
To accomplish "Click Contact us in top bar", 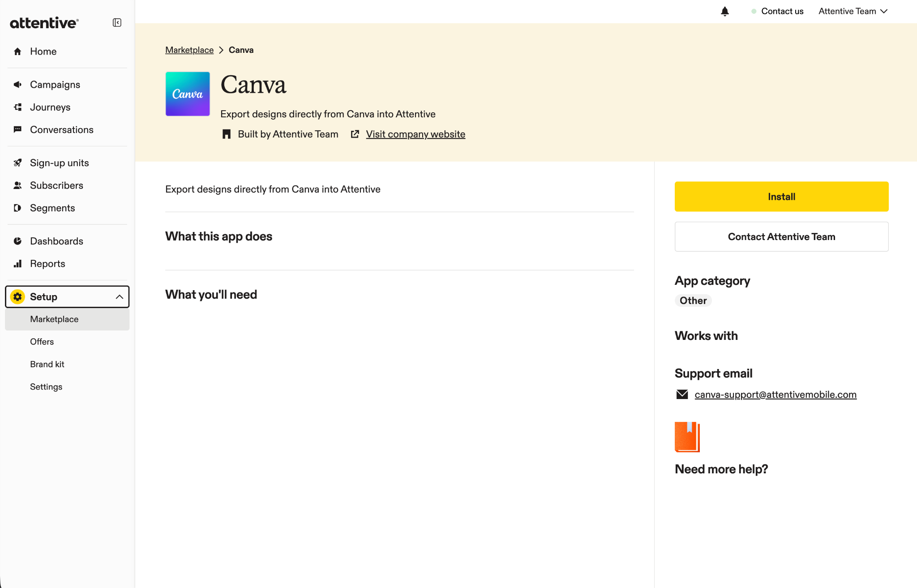I will click(x=777, y=11).
